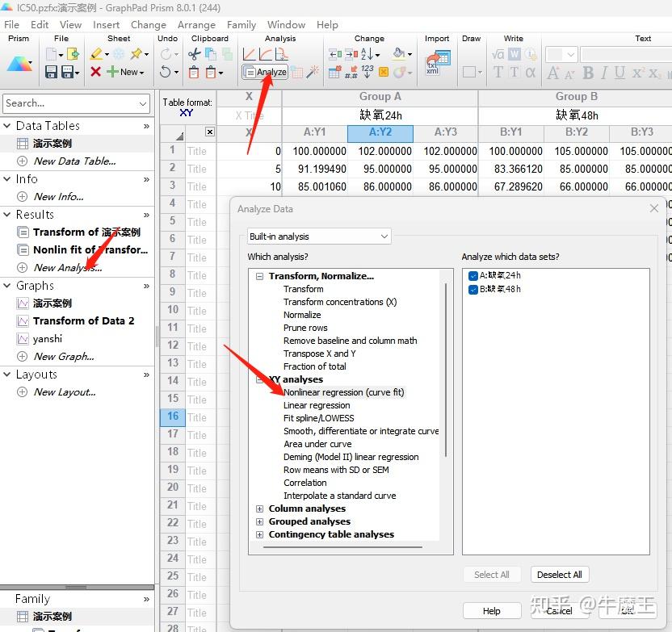Viewport: 672px width, 632px height.
Task: Click the pushpin sheet icon
Action: tap(136, 54)
